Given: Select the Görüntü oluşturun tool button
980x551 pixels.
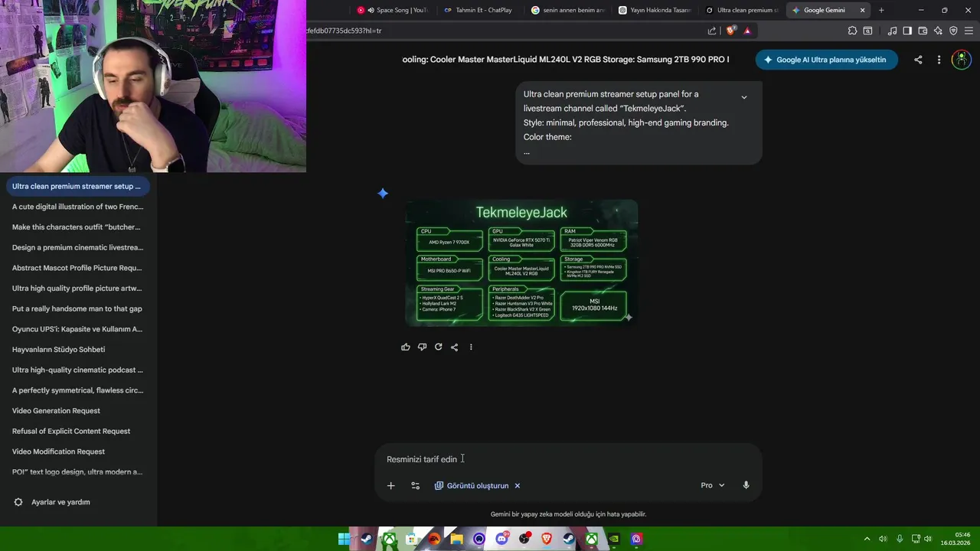Looking at the screenshot, I should [472, 485].
